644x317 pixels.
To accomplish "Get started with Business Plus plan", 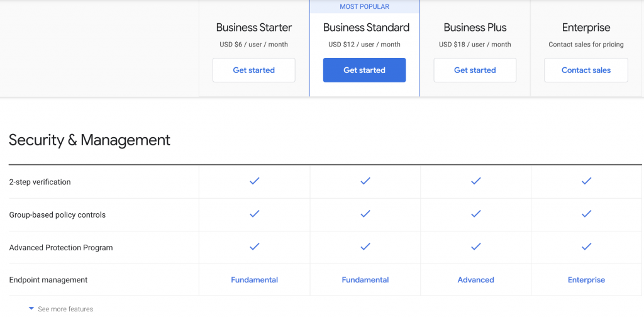I will click(475, 70).
